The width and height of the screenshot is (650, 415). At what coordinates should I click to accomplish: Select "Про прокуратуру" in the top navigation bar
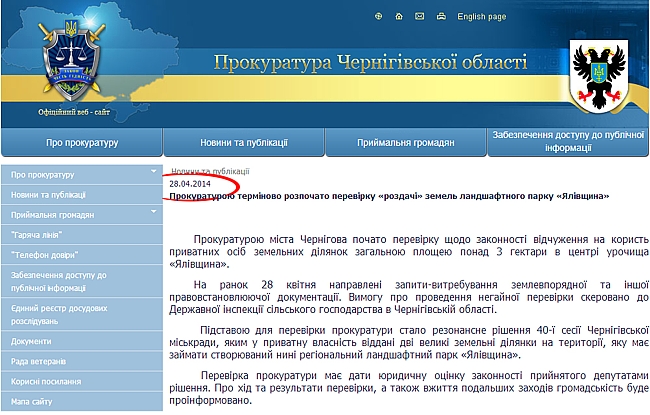click(82, 143)
